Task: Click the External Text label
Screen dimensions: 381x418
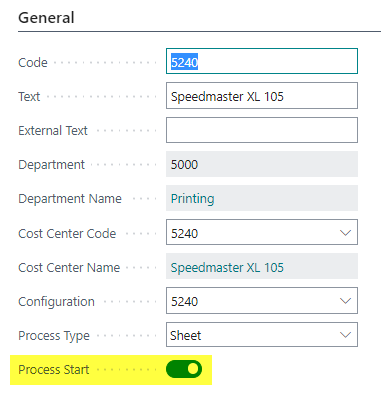Action: click(x=53, y=131)
